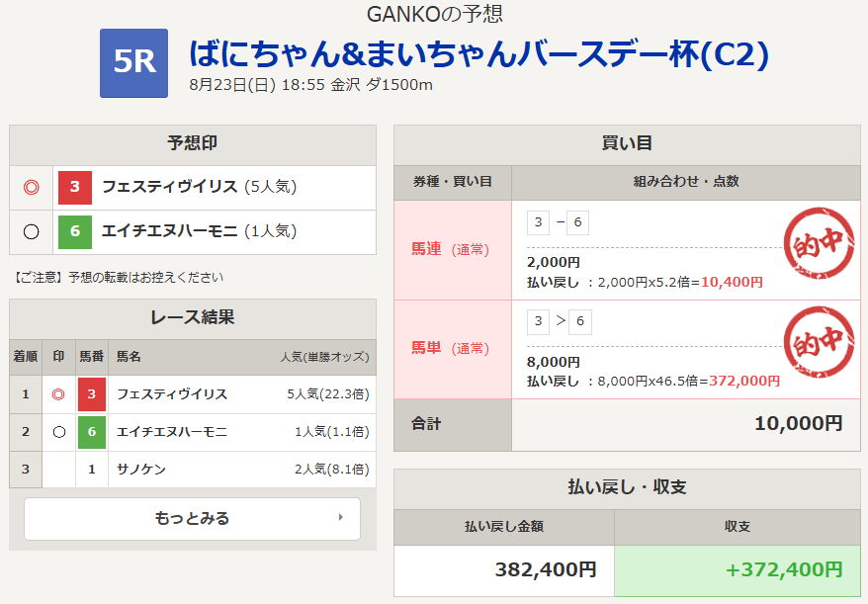Click odds 5人気(22.3倍)

click(x=328, y=394)
